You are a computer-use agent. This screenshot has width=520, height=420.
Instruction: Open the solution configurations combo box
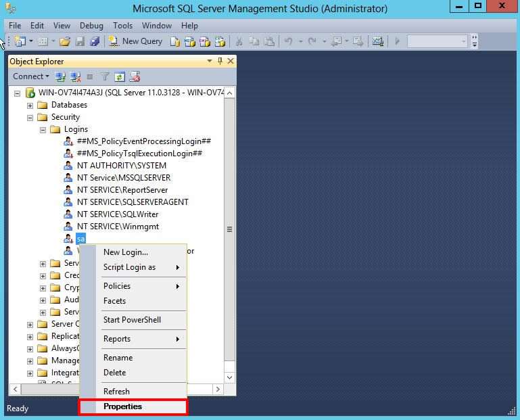point(437,41)
